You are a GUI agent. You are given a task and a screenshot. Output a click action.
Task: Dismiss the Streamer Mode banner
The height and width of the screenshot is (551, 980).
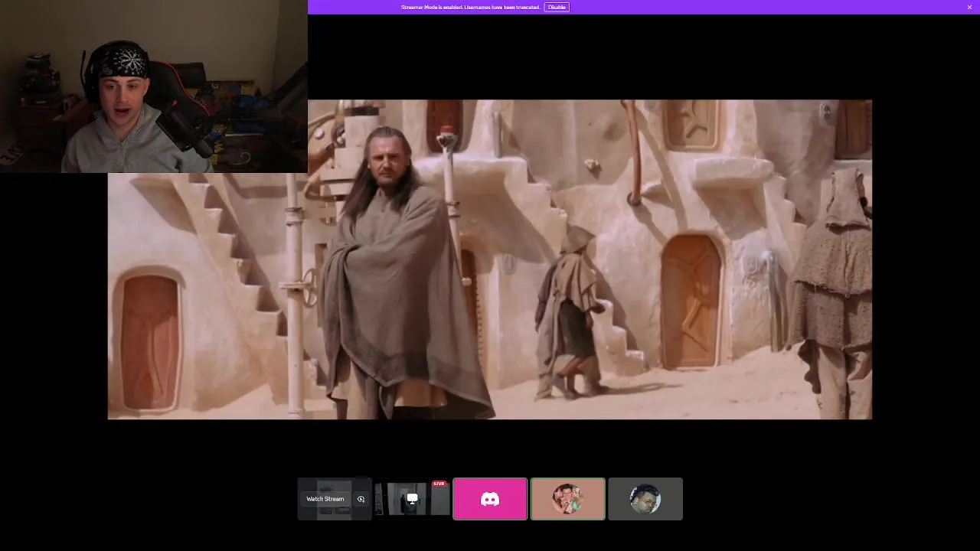[x=969, y=7]
